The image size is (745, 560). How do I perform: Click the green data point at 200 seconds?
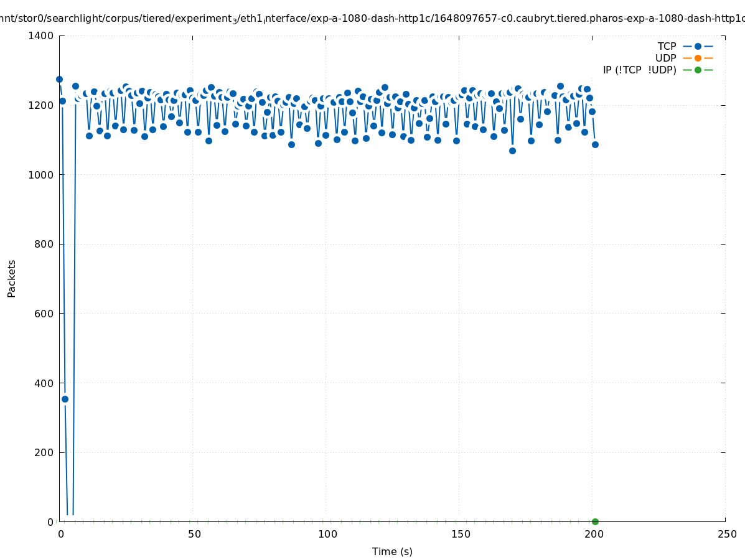point(595,521)
